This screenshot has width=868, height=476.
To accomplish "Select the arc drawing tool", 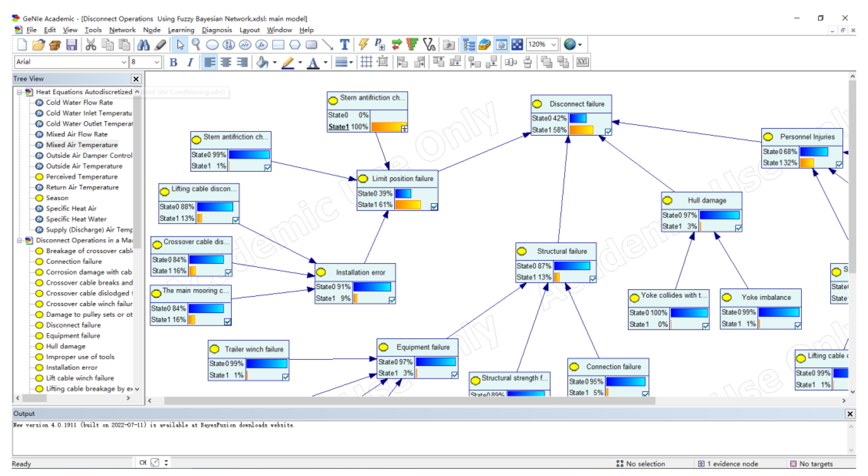I will (x=327, y=44).
